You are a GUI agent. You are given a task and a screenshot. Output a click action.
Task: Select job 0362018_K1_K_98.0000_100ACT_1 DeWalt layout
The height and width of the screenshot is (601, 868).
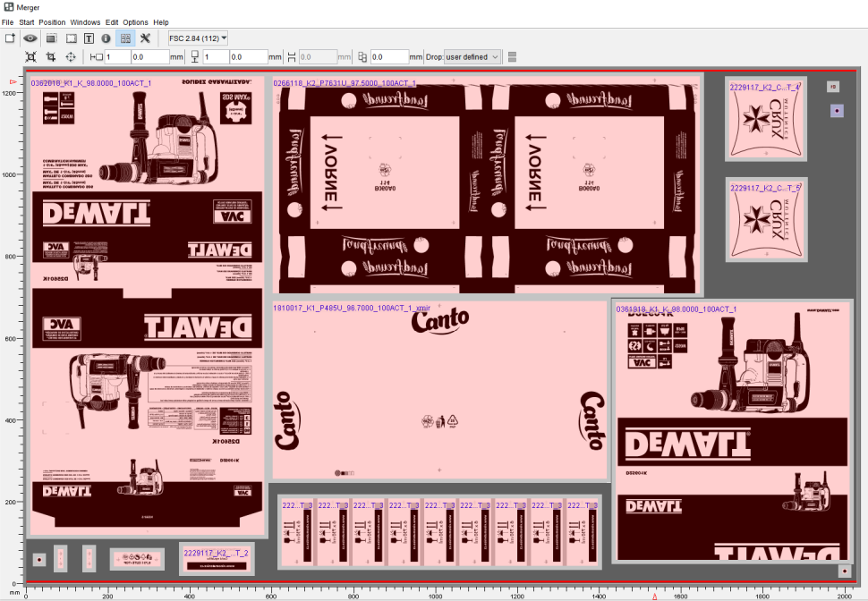147,306
